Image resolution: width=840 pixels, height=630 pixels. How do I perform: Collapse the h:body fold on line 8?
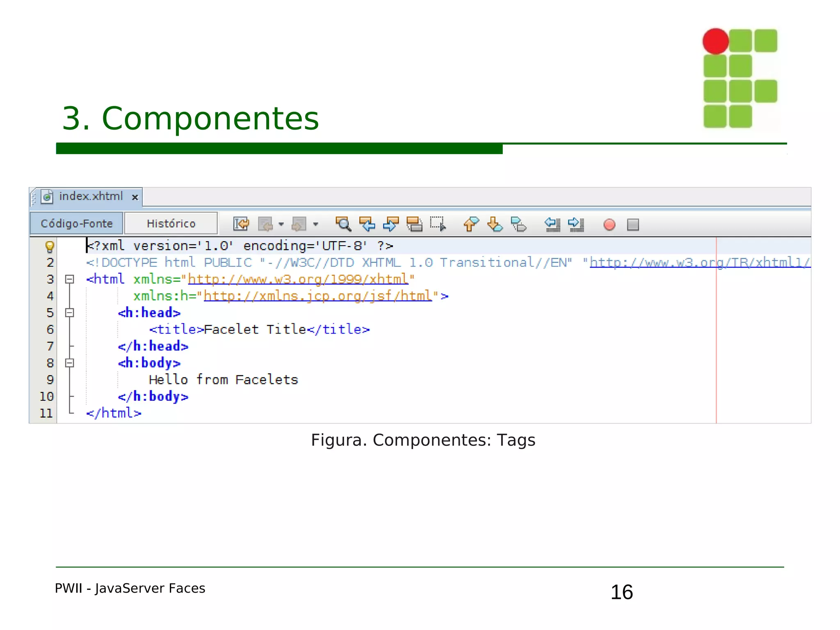click(70, 363)
